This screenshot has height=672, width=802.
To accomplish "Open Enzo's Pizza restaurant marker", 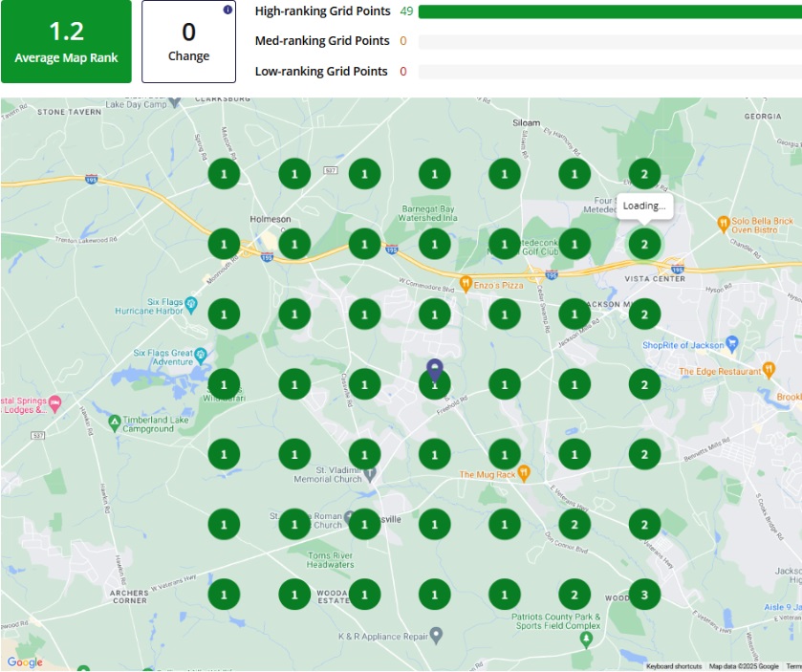I will pyautogui.click(x=466, y=284).
